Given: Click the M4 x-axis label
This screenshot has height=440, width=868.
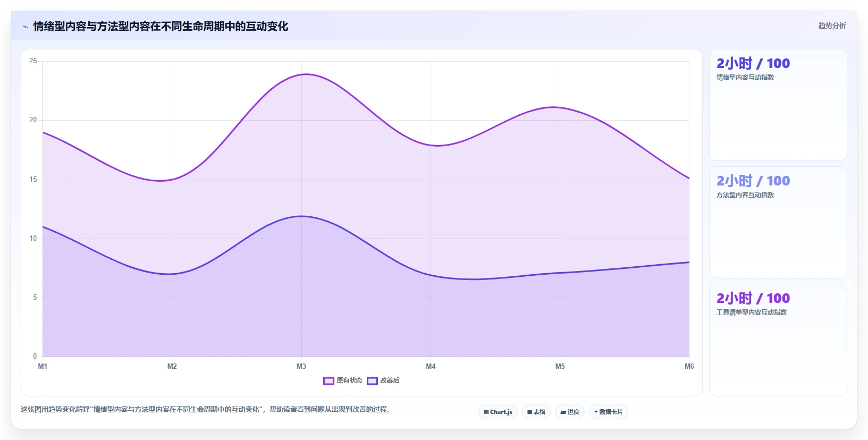Looking at the screenshot, I should pos(431,366).
